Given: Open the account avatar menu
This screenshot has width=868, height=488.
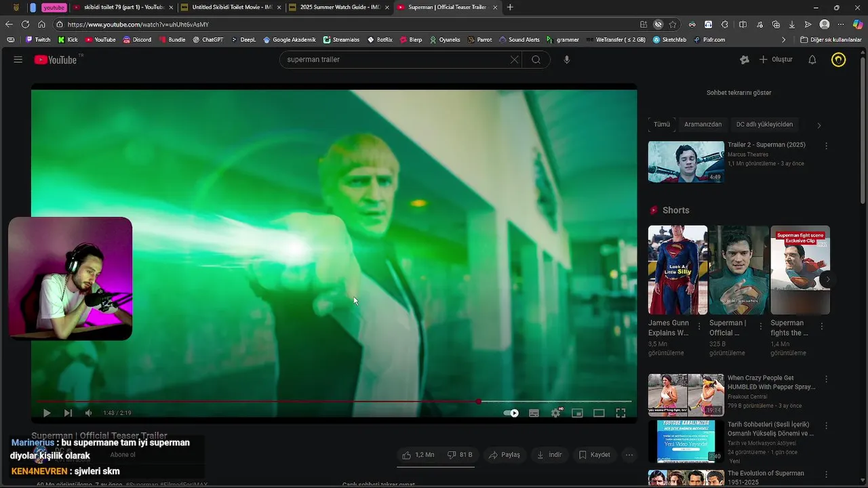Looking at the screenshot, I should click(x=839, y=60).
